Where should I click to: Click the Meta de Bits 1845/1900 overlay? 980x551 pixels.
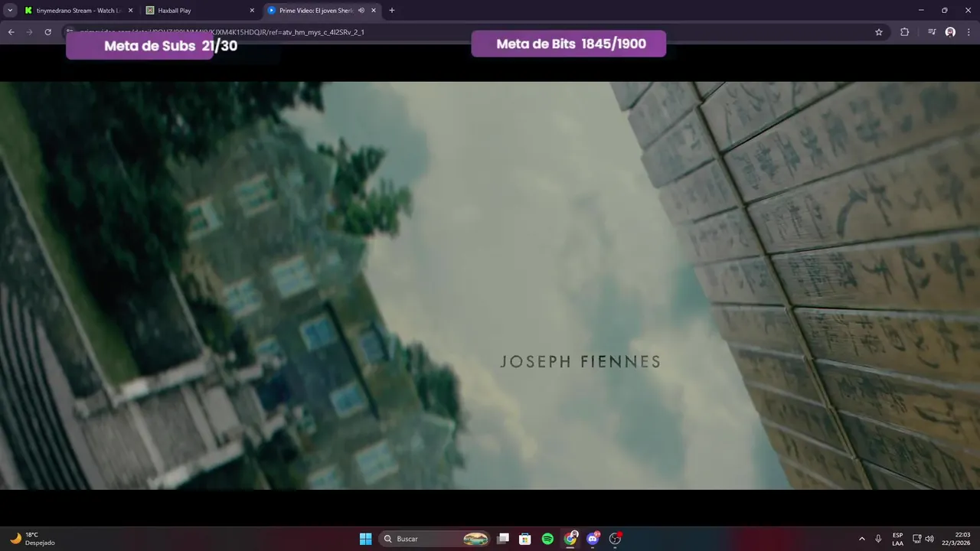569,44
